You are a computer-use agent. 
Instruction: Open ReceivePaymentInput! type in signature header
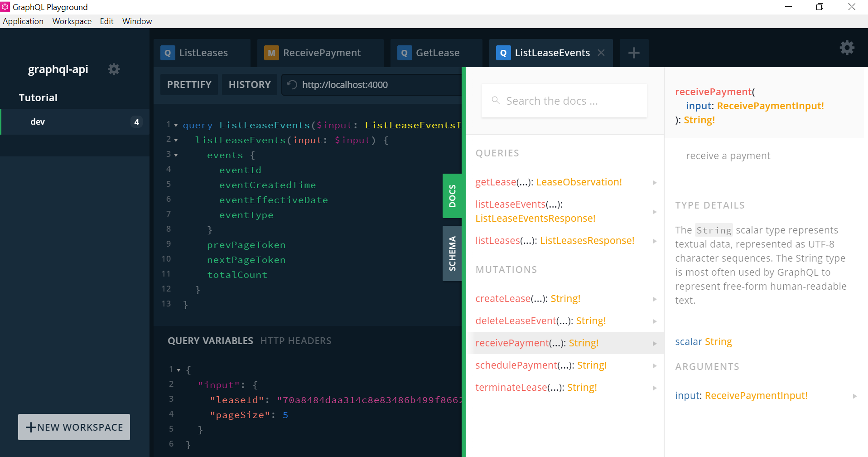click(x=770, y=106)
